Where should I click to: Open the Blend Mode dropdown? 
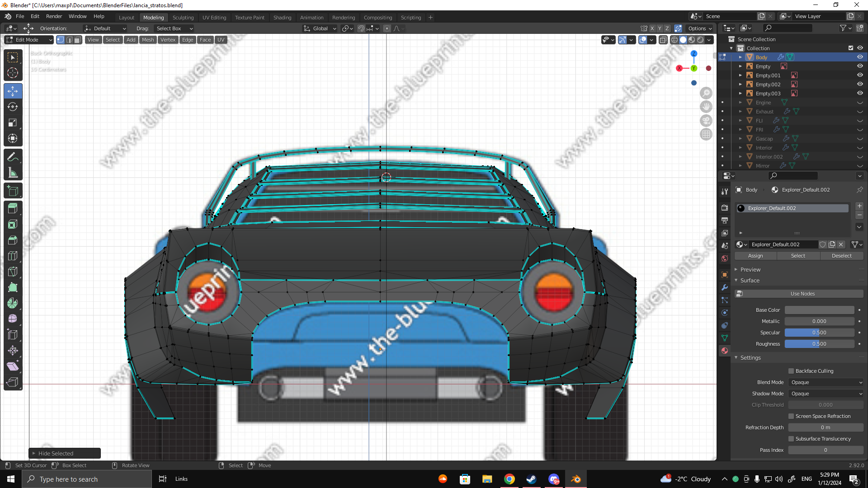point(826,382)
